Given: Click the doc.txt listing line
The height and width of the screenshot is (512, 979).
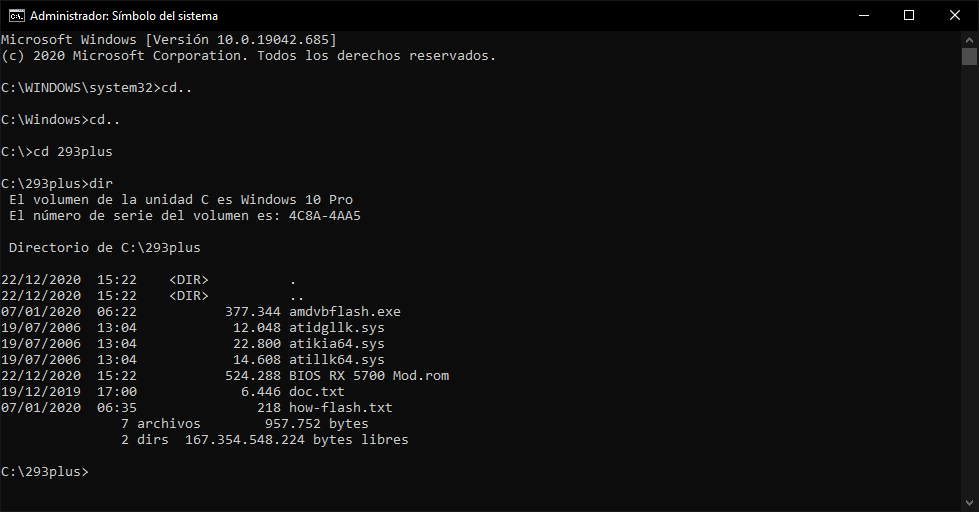Looking at the screenshot, I should coord(173,392).
